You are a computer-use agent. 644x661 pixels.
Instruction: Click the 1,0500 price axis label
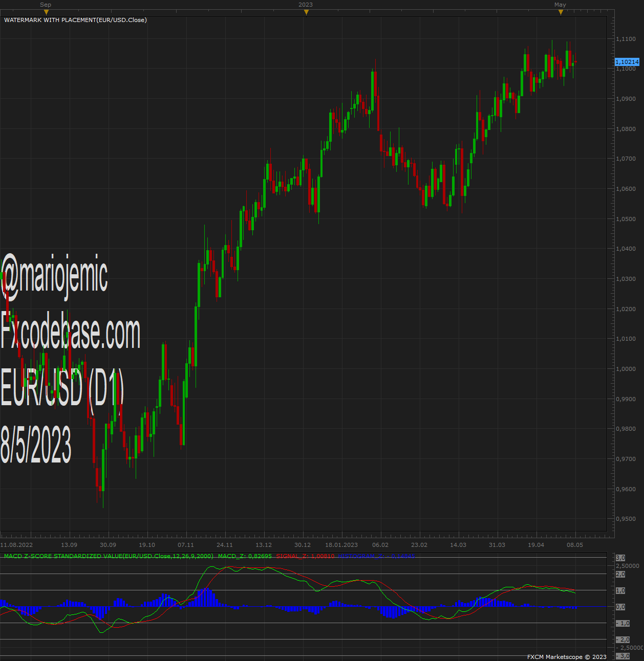626,219
